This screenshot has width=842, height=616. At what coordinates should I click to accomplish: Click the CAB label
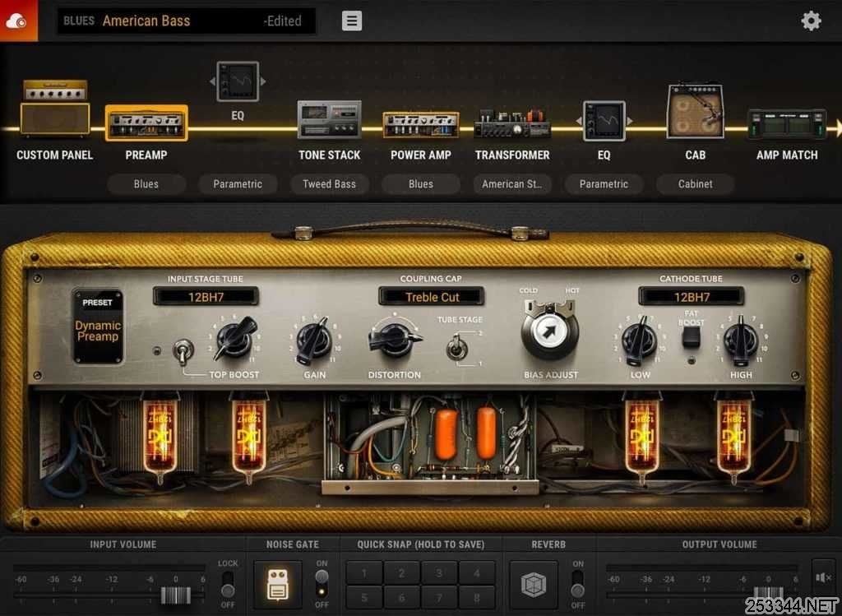point(696,155)
